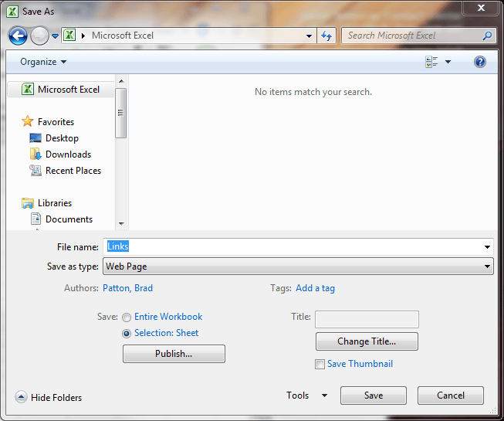Click the Excel icon in title bar
This screenshot has height=421, width=504.
click(12, 12)
